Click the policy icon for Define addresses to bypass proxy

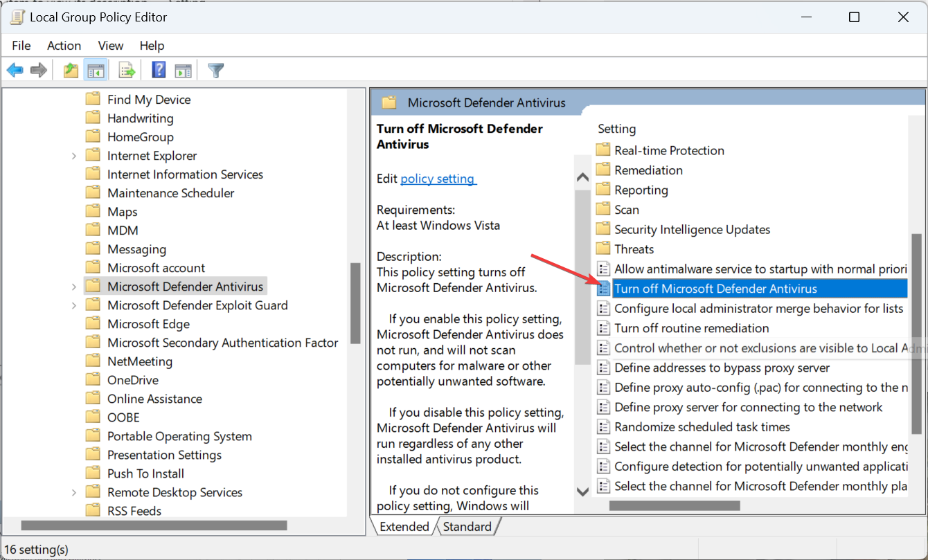point(603,367)
